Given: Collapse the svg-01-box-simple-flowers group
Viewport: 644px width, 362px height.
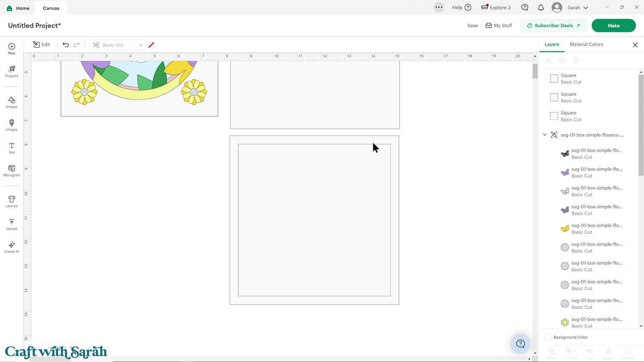Looking at the screenshot, I should (x=545, y=135).
